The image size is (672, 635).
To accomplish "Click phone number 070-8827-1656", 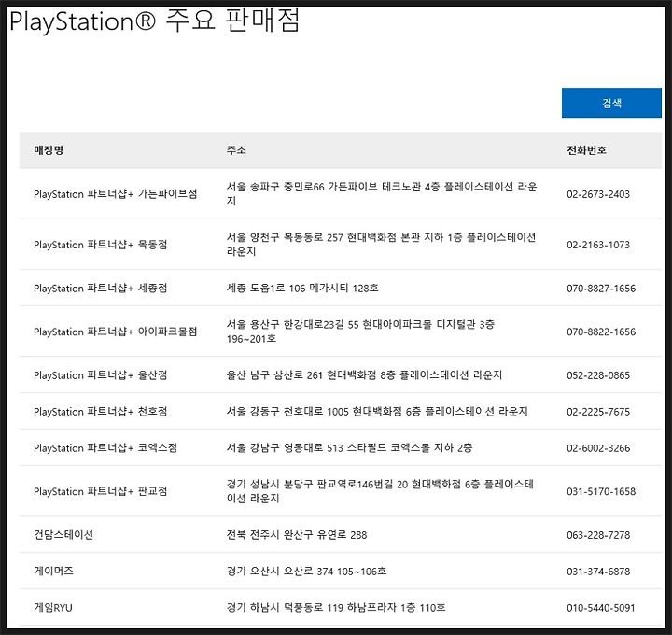I will (601, 289).
